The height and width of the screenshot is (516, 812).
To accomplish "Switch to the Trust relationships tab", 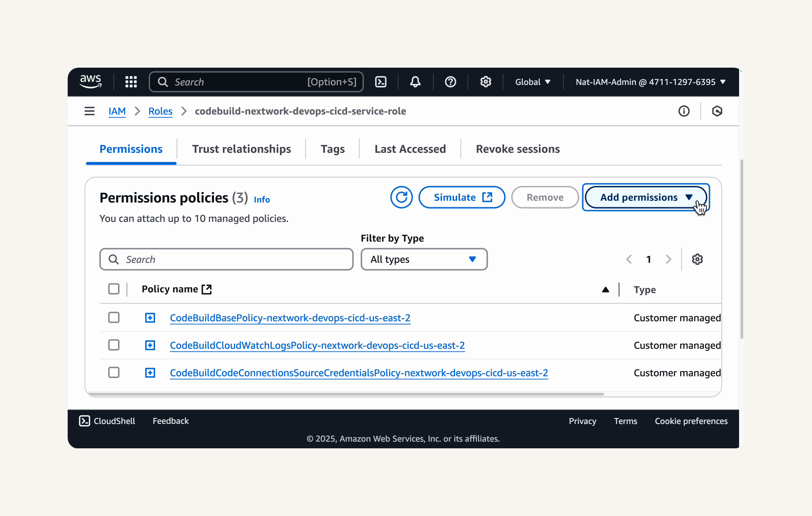I will coord(241,149).
